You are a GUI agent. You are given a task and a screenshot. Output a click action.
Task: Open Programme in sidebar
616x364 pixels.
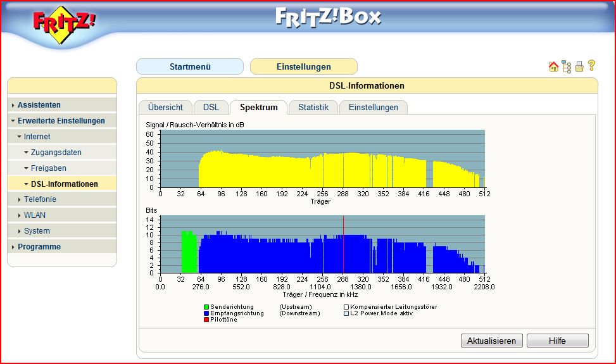39,247
